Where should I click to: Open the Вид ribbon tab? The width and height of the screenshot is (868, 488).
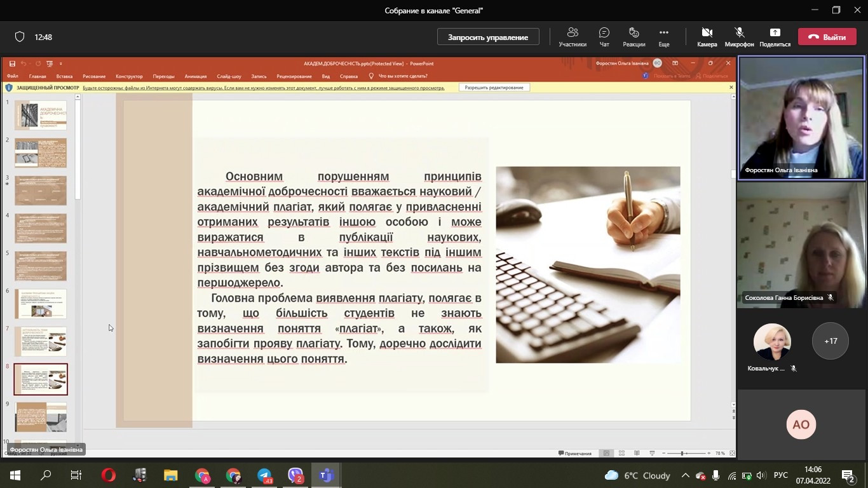pyautogui.click(x=326, y=76)
